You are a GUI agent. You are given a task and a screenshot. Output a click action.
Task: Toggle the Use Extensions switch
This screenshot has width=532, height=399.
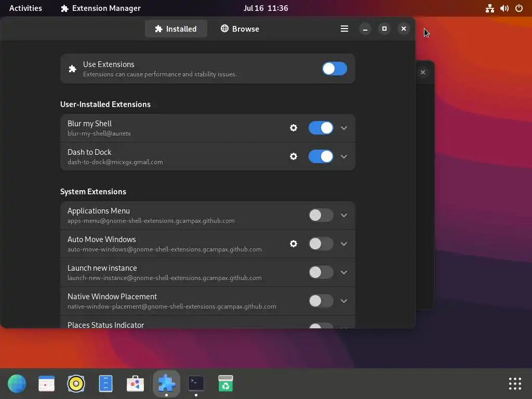335,69
